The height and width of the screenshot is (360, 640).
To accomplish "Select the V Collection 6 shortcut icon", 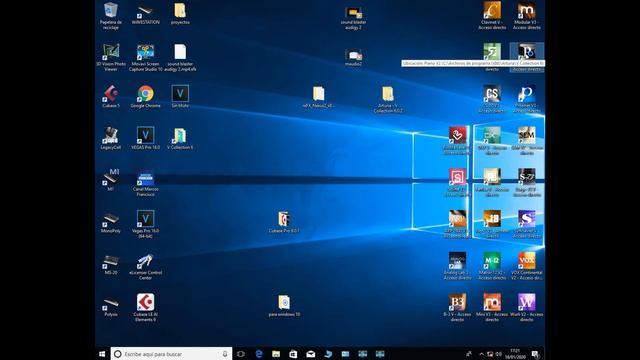I will pyautogui.click(x=180, y=138).
